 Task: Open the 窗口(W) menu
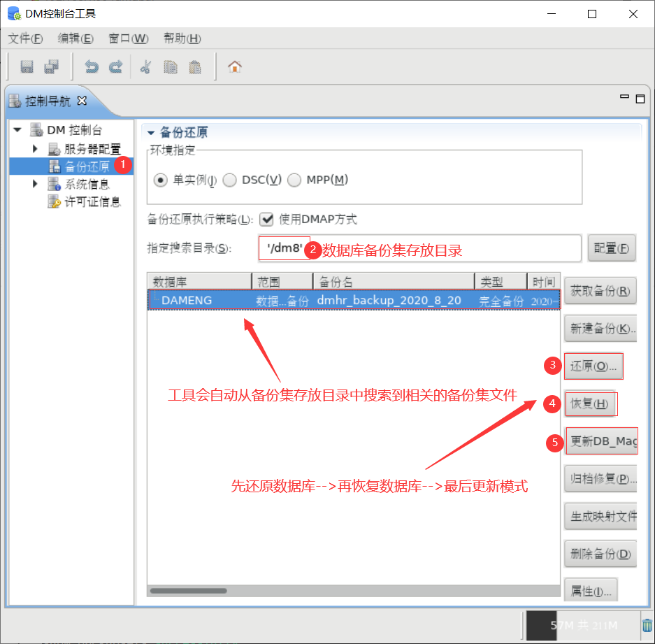pos(129,38)
